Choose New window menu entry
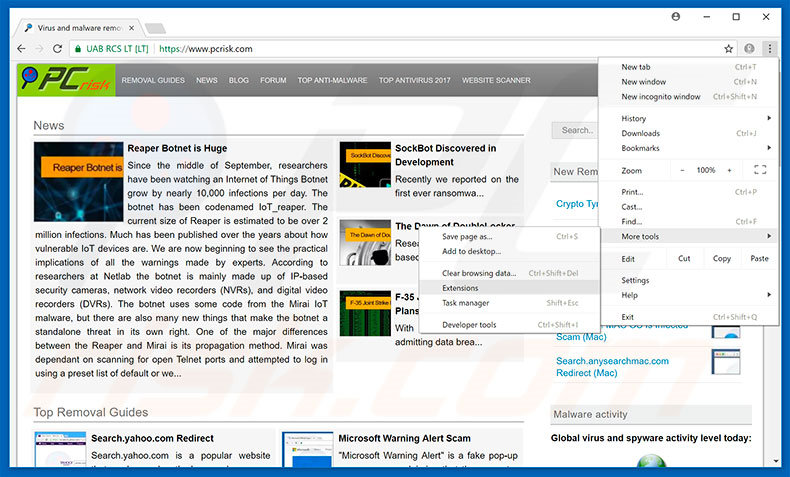Screen dimensions: 790x477 tap(689, 82)
